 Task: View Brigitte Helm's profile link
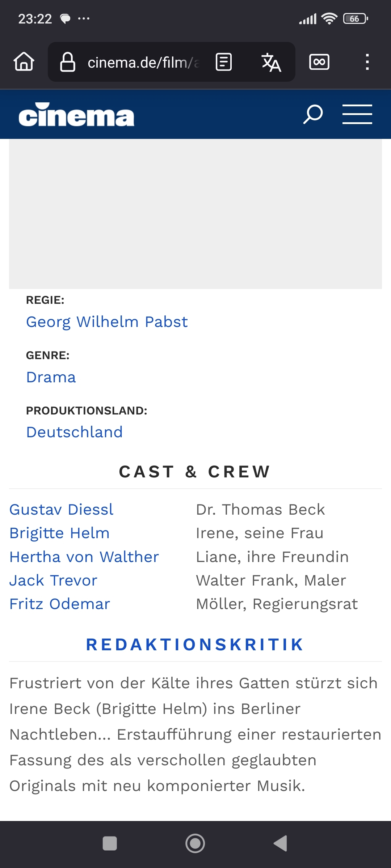[x=59, y=533]
